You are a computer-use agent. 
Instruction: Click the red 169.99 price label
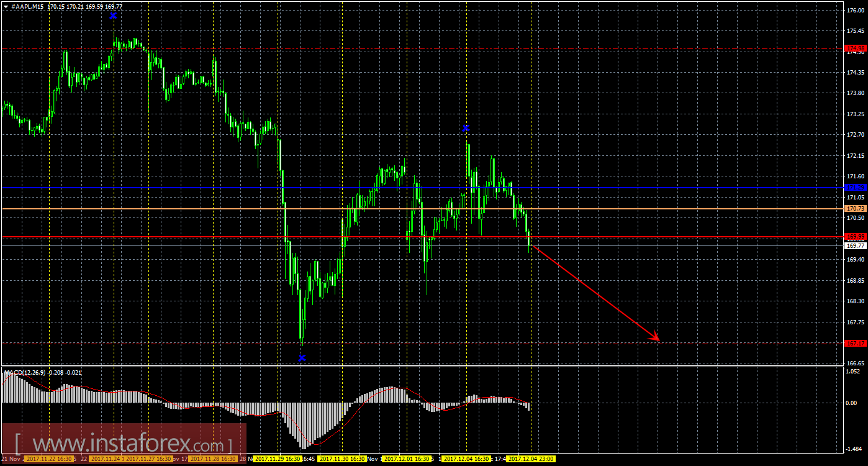tap(856, 237)
